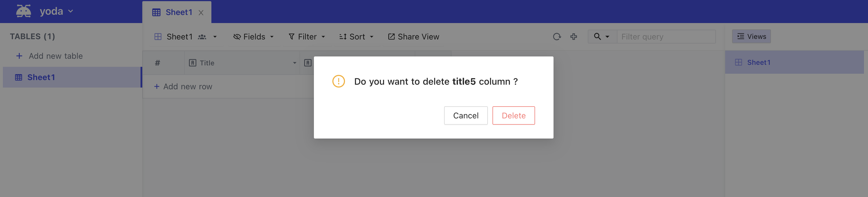This screenshot has height=197, width=868.
Task: Confirm with the Delete button
Action: point(513,115)
